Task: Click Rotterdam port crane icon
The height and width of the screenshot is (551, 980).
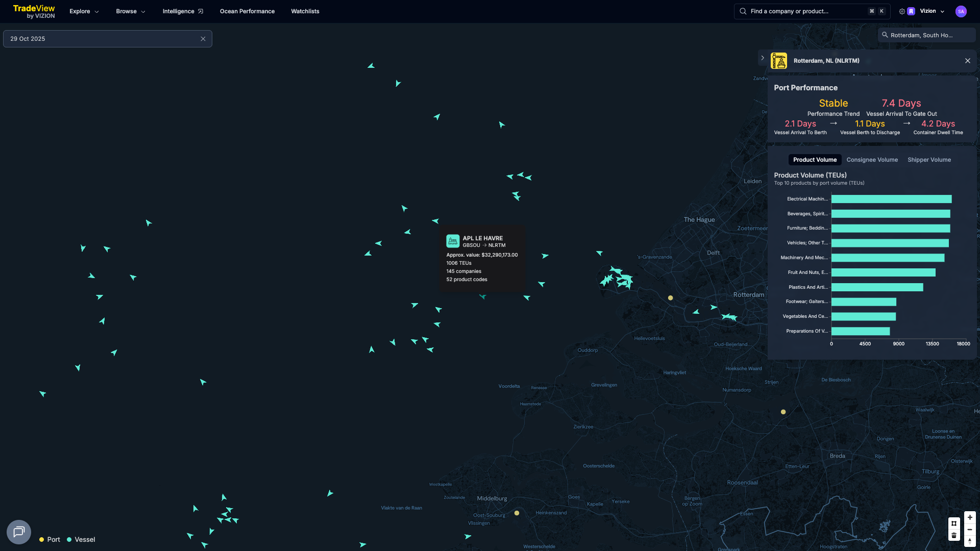Action: [x=779, y=61]
